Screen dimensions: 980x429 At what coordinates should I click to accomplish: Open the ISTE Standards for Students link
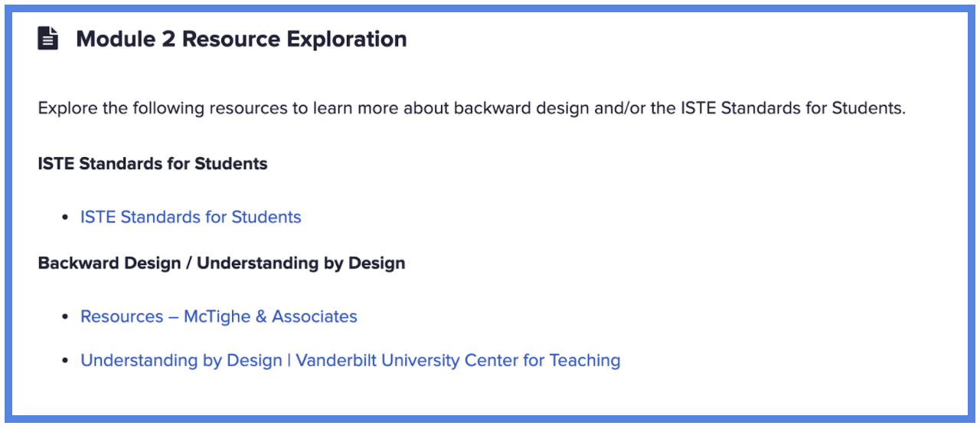coord(191,217)
